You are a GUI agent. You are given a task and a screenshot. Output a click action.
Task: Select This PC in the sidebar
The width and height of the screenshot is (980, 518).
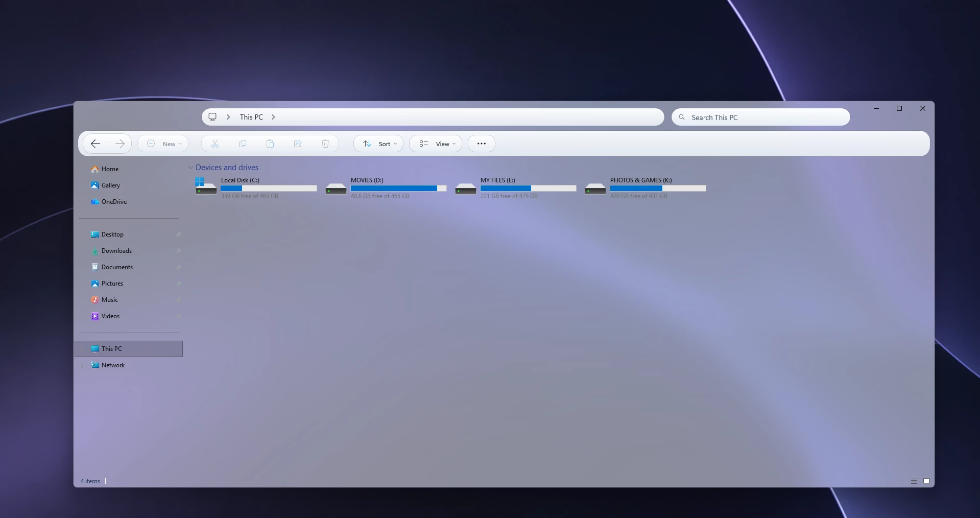[129, 349]
